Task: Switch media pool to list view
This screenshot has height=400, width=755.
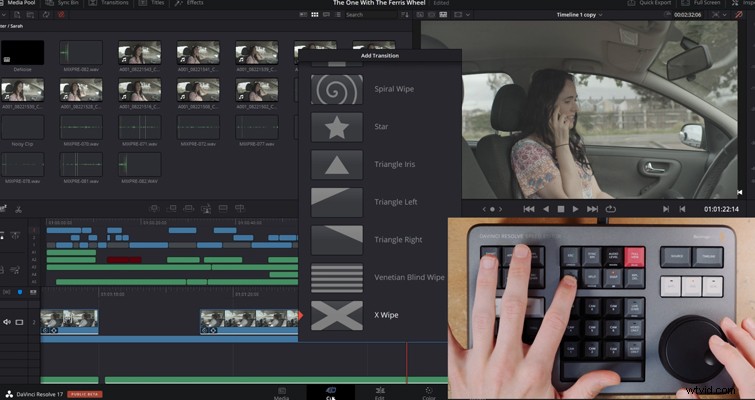Action: pos(338,15)
